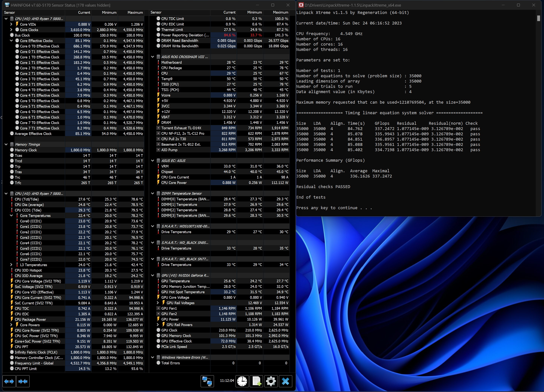Image resolution: width=544 pixels, height=392 pixels.
Task: Collapse the top CPU [#0]: AMD Ryzen 7 5800 group
Action: (6, 19)
